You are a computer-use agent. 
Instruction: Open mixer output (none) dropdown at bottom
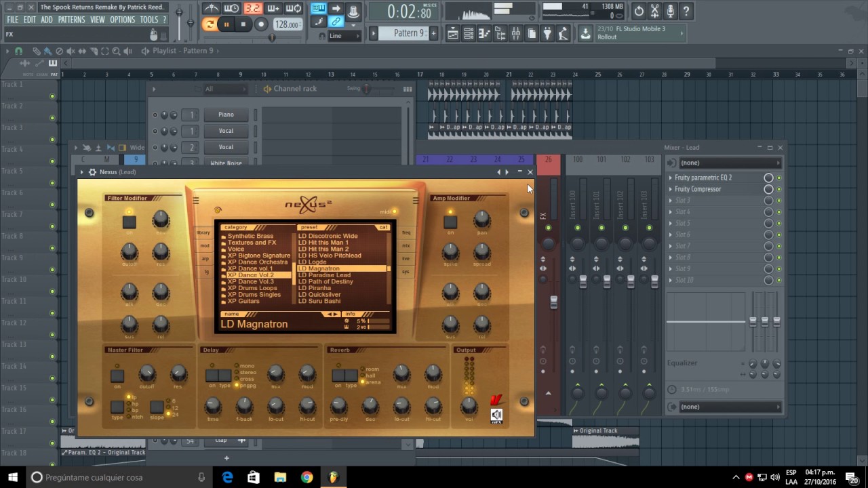pyautogui.click(x=730, y=407)
